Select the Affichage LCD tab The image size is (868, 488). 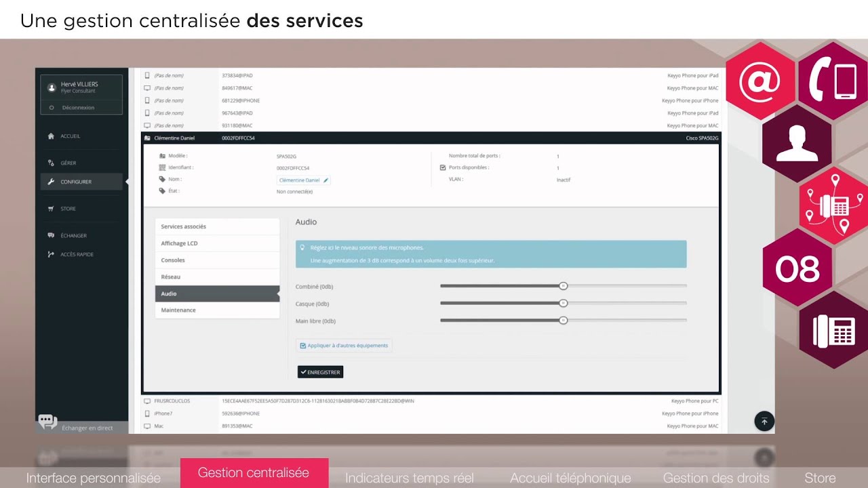tap(217, 243)
